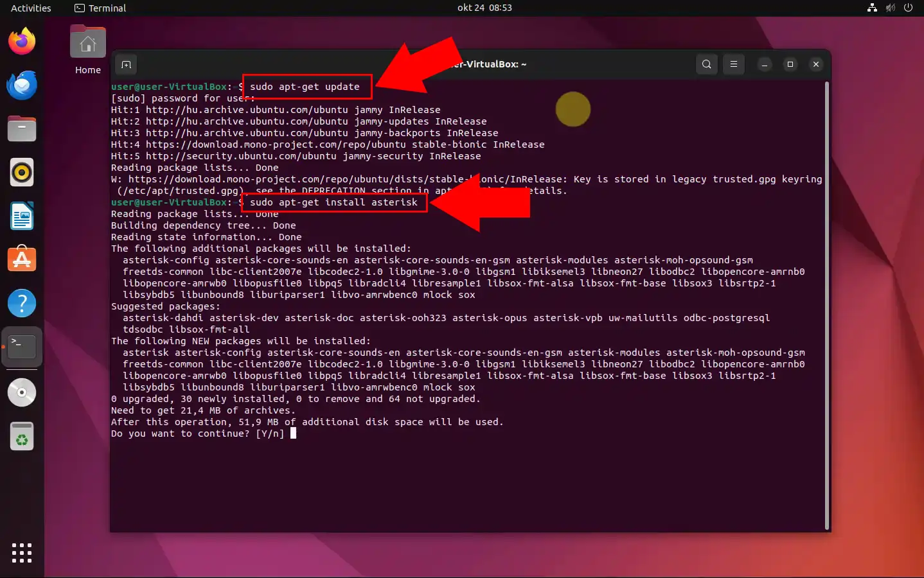
Task: Open Firefox from the dock
Action: click(22, 42)
